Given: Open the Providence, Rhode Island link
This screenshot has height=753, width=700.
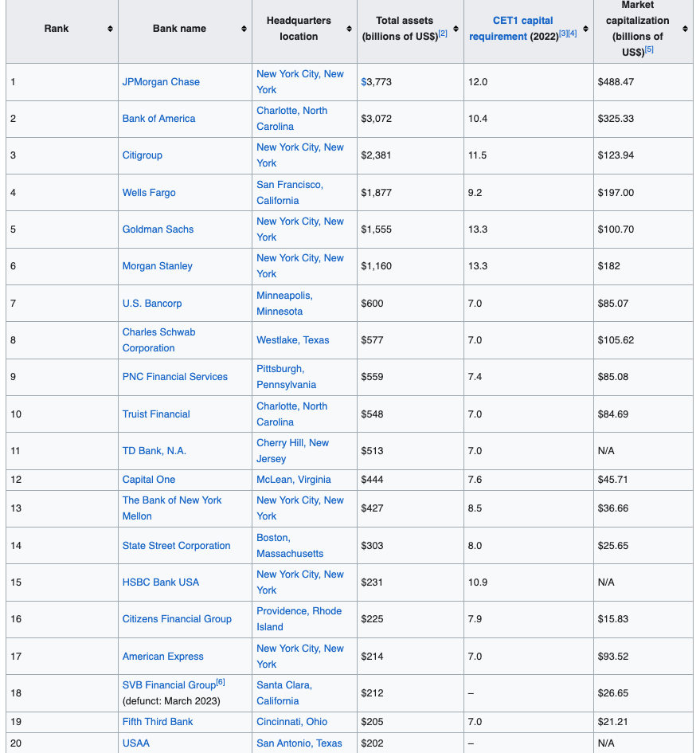Looking at the screenshot, I should click(299, 619).
